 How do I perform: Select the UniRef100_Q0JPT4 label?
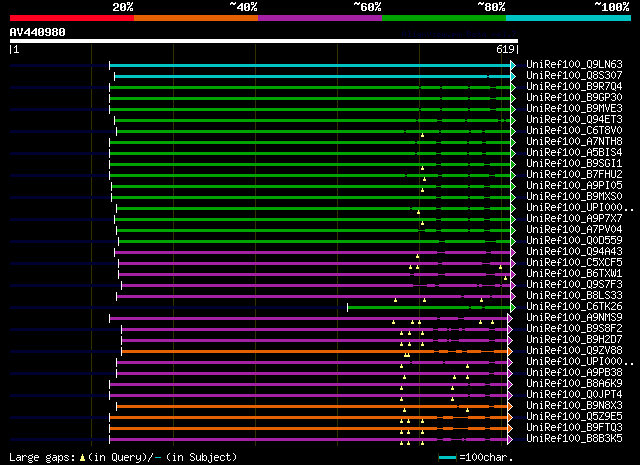pos(574,395)
